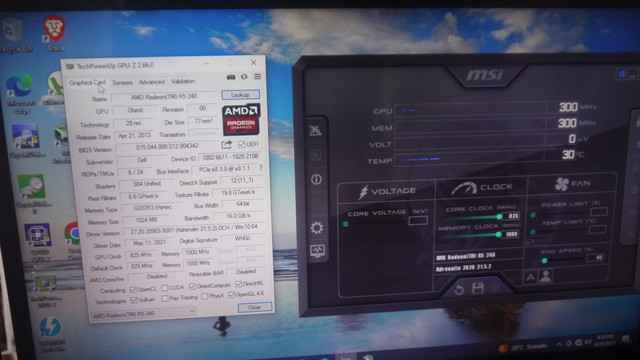Screen dimensions: 640x360
Task: Click the Power Limit slider handle
Action: (533, 215)
